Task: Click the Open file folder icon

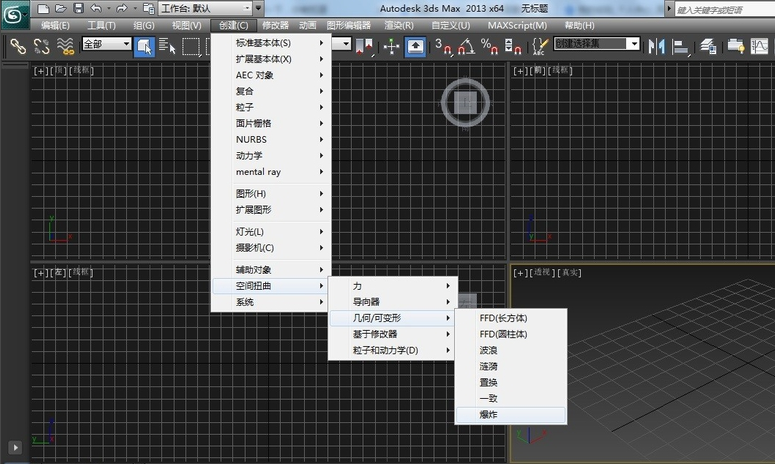Action: pyautogui.click(x=60, y=8)
